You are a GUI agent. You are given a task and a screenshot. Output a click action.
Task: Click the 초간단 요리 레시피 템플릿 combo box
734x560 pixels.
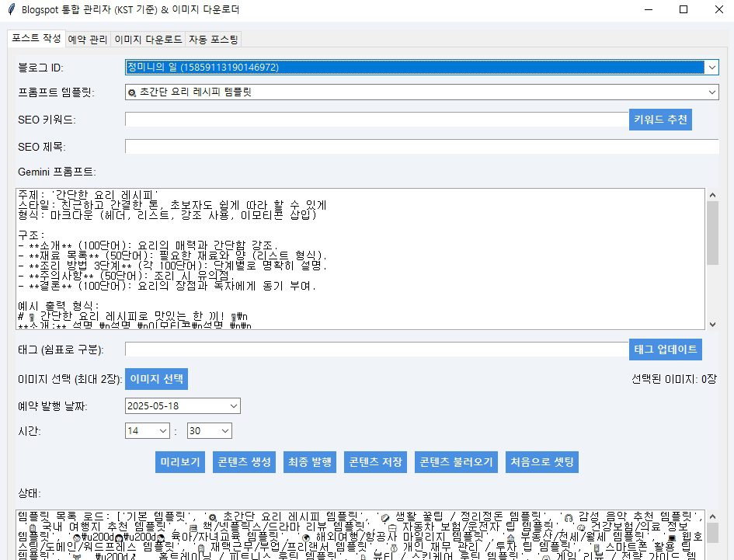pyautogui.click(x=421, y=92)
